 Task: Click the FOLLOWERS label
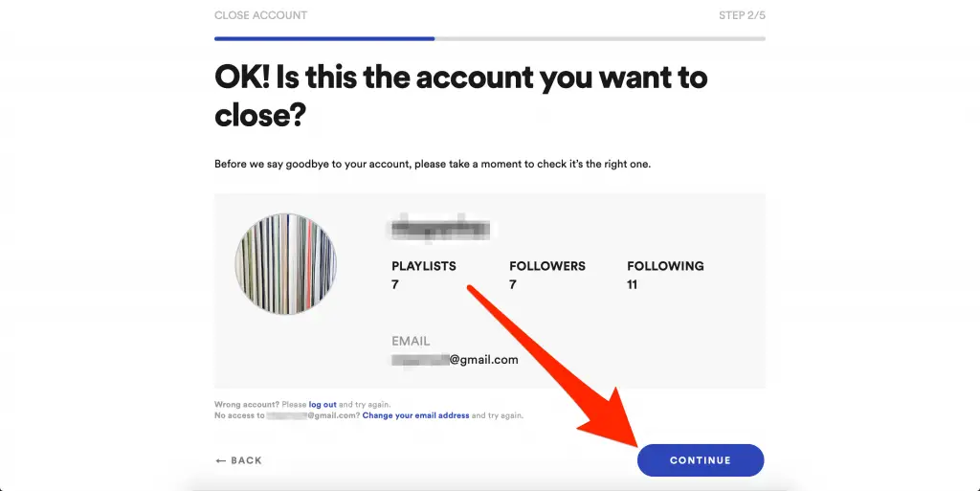[x=547, y=266]
